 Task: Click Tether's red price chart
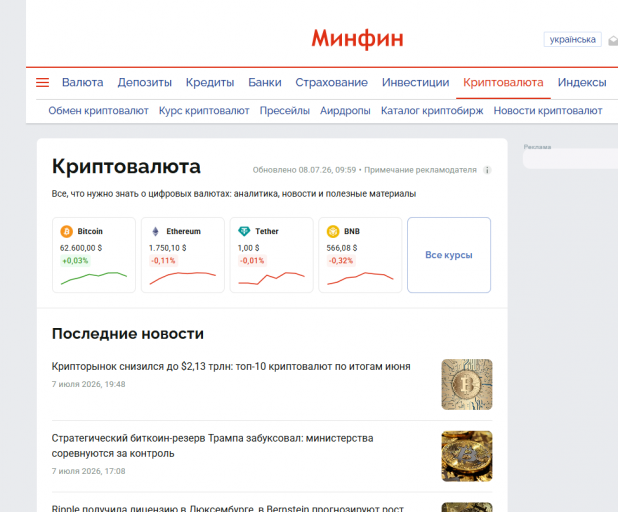point(272,278)
